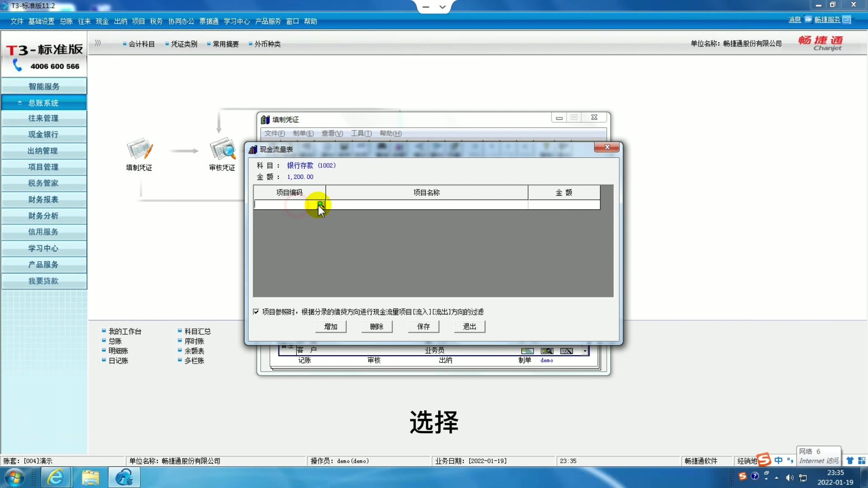The image size is (868, 488).
Task: Select 财务报表 in the sidebar
Action: (44, 199)
